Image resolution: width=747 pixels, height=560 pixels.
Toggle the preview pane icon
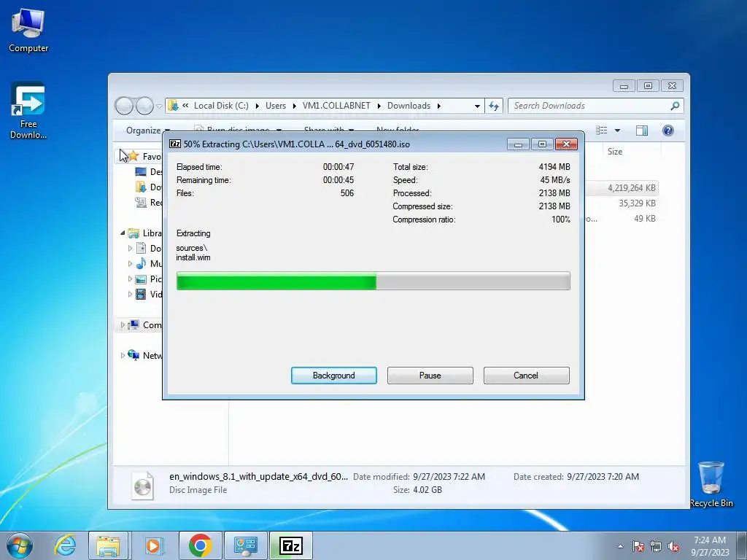pyautogui.click(x=642, y=130)
